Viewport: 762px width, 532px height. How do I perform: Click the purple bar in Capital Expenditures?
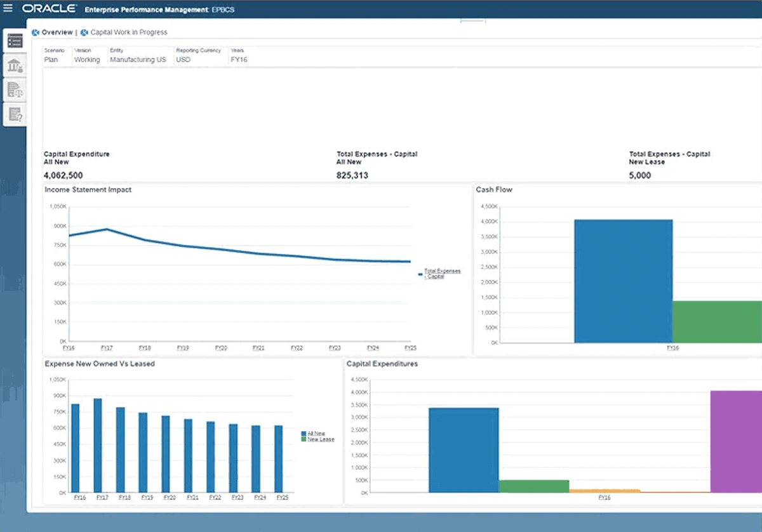click(x=736, y=441)
